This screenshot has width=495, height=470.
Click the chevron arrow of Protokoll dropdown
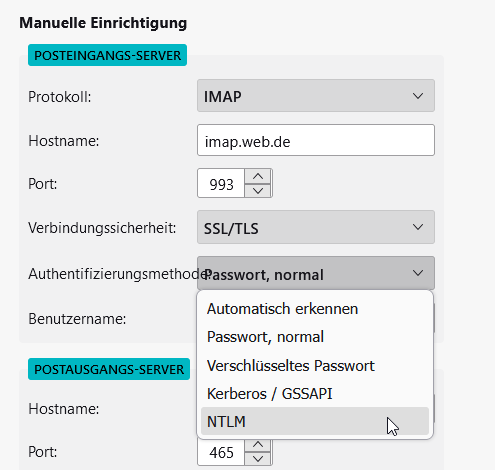click(418, 96)
